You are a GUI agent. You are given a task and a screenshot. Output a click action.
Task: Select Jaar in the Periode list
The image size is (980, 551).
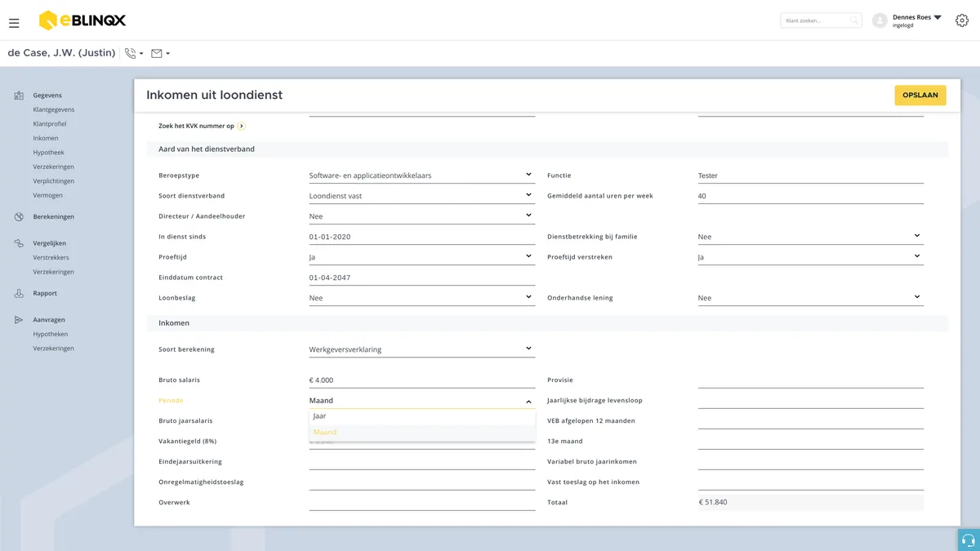422,416
